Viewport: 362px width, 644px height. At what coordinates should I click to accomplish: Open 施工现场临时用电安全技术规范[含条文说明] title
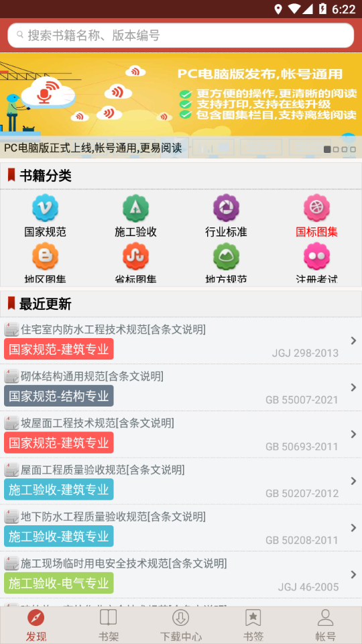coord(124,563)
